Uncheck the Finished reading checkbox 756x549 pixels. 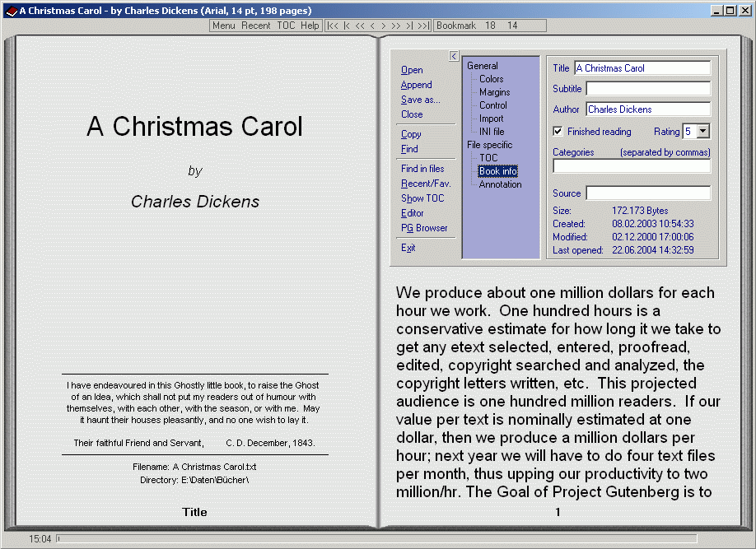558,131
